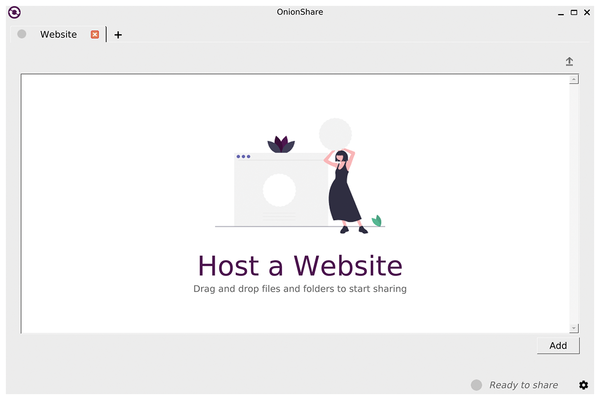600x400 pixels.
Task: Click the website illustration image
Action: (x=300, y=176)
